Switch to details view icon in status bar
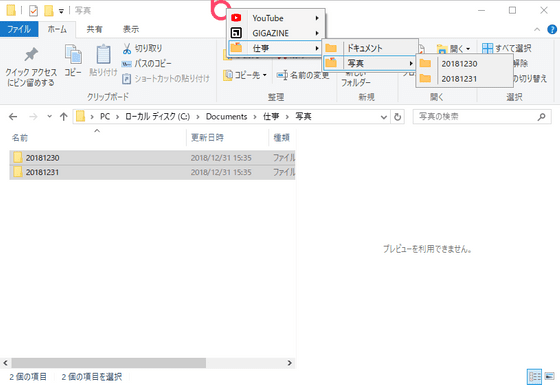Image resolution: width=560 pixels, height=385 pixels. pos(534,376)
